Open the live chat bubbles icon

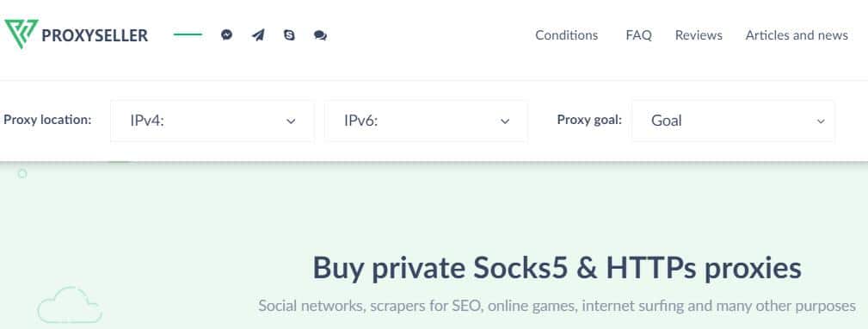click(320, 35)
